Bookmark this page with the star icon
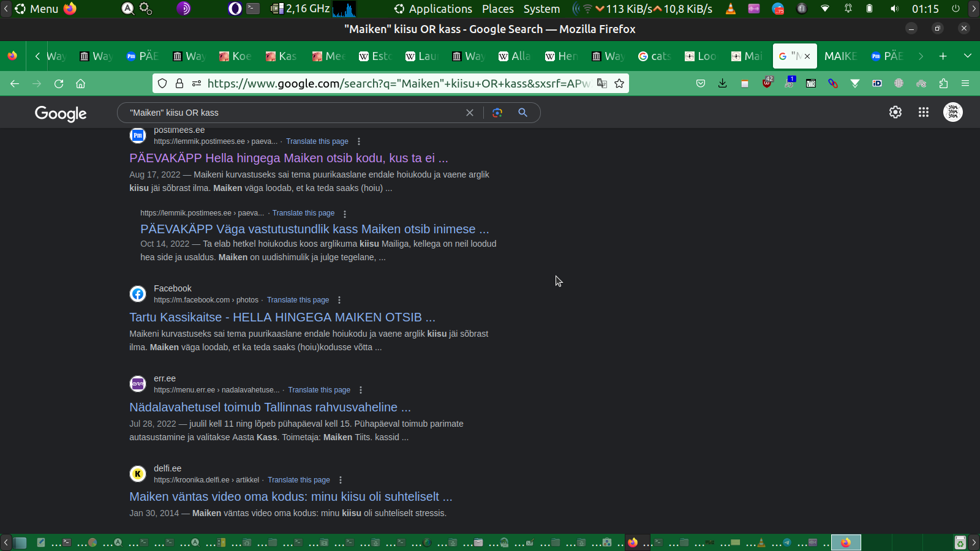Viewport: 980px width, 551px height. [x=619, y=84]
